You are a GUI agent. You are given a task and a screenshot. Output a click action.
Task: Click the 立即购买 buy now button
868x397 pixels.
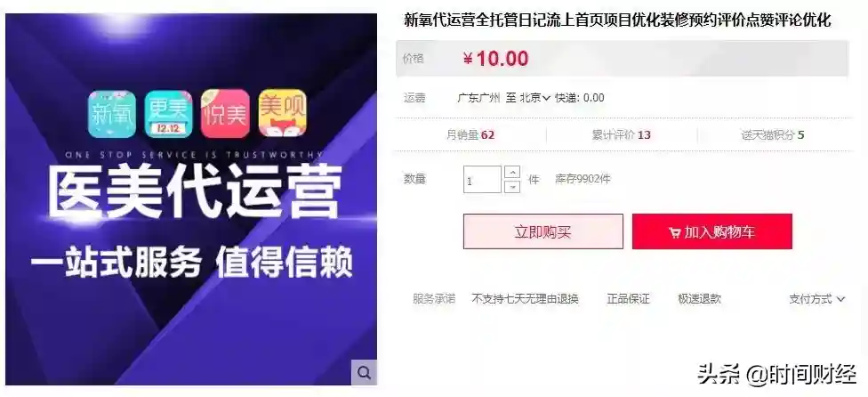(543, 231)
